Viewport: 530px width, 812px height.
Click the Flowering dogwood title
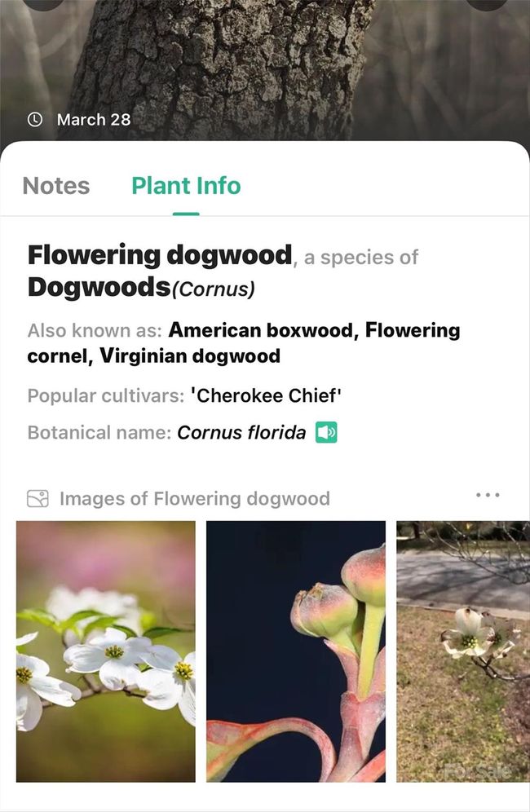click(159, 255)
